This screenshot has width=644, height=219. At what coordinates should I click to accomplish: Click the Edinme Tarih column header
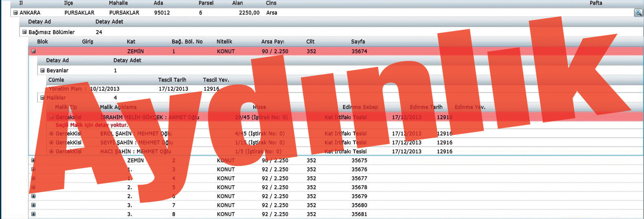(426, 107)
